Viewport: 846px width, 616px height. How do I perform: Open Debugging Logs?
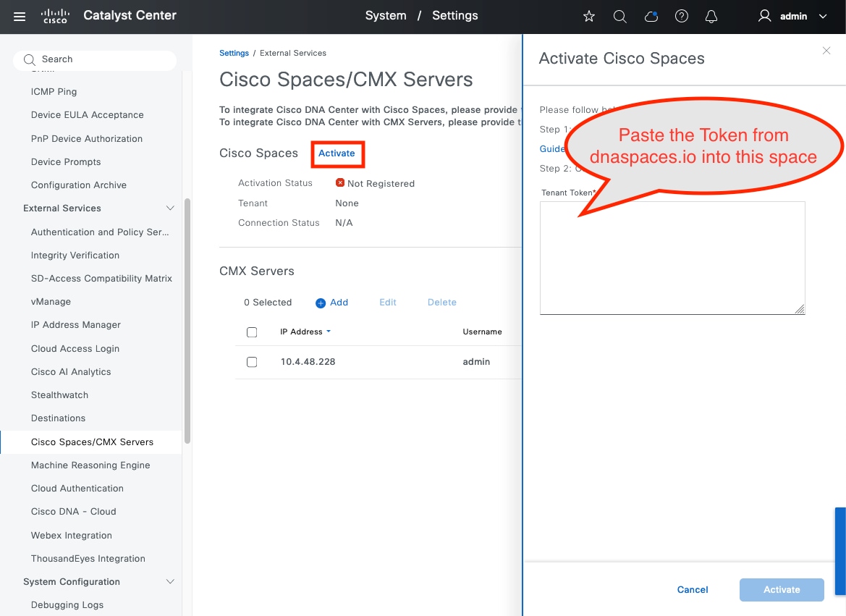click(x=67, y=605)
